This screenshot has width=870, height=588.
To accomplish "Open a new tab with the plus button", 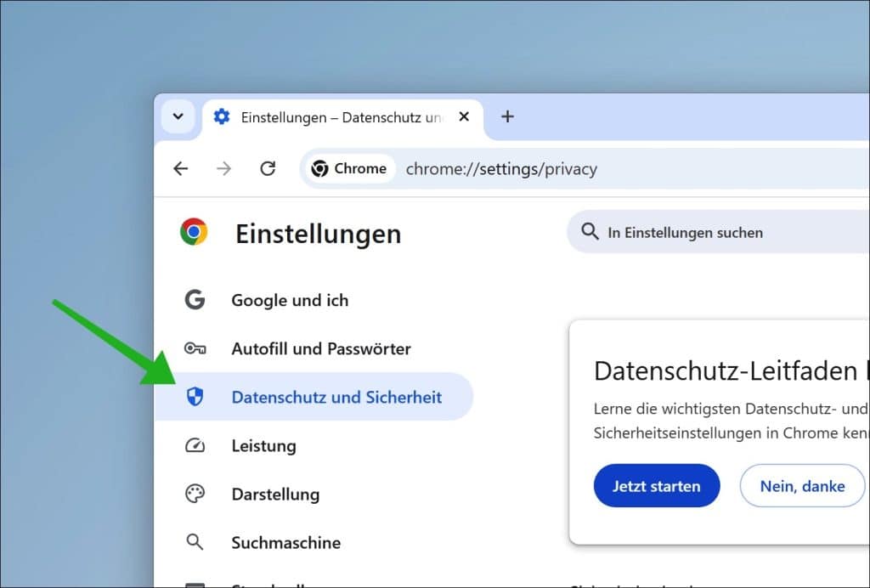I will 507,116.
